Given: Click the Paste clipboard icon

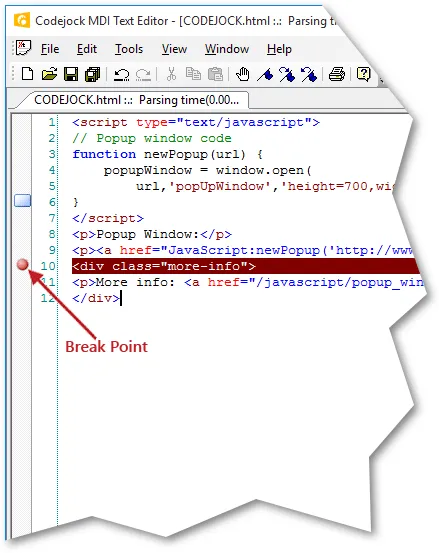Looking at the screenshot, I should click(215, 74).
